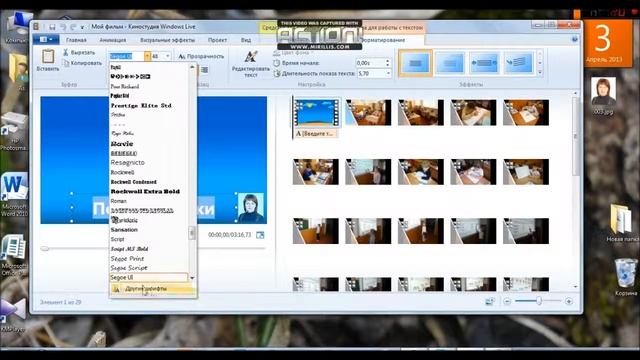Viewport: 640px width, 360px height.
Task: Click the zoom out minus icon
Action: (507, 302)
